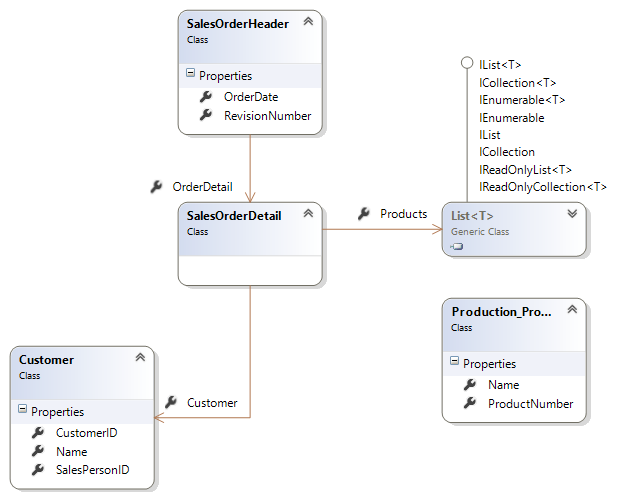625x498 pixels.
Task: Expand the List<T> generic class
Action: pos(572,213)
